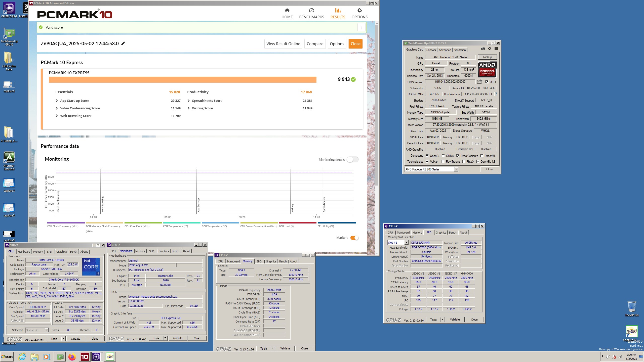The width and height of the screenshot is (644, 362).
Task: Click Validate in the CPU-Z SPD window
Action: tap(455, 320)
